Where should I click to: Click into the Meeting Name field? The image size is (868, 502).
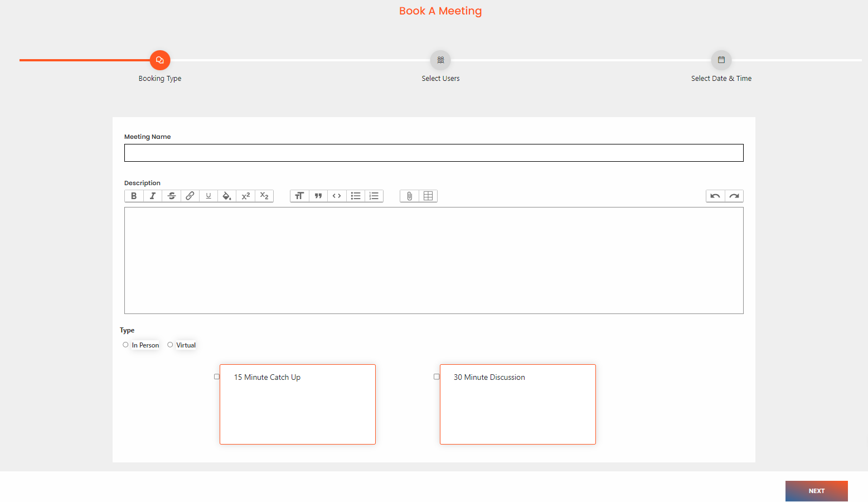434,153
